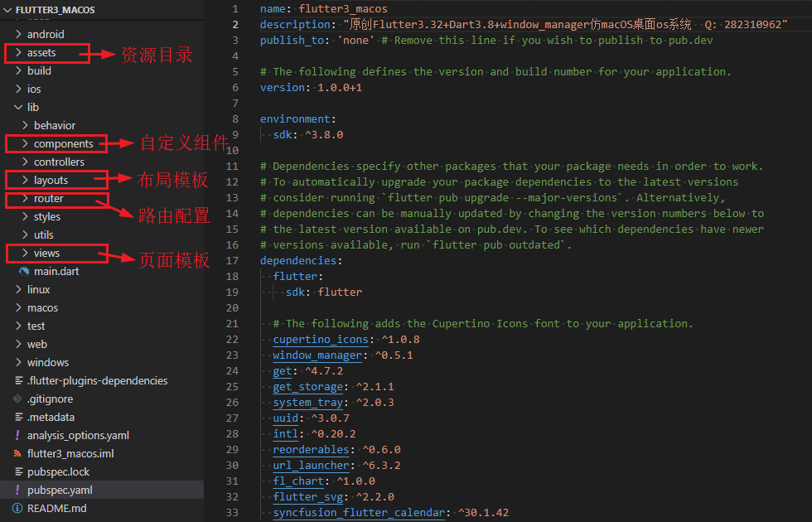The width and height of the screenshot is (812, 522).
Task: Click the flutter3_macos.iml feed icon
Action: tap(17, 453)
